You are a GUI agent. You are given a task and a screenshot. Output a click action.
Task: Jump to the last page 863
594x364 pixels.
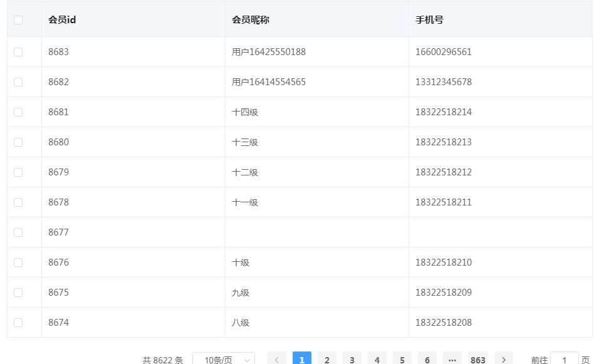(x=478, y=360)
